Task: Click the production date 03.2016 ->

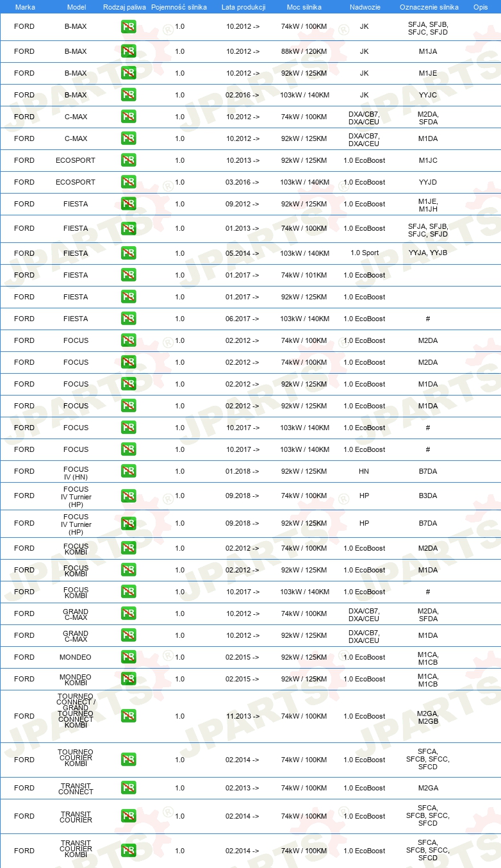Action: click(243, 182)
